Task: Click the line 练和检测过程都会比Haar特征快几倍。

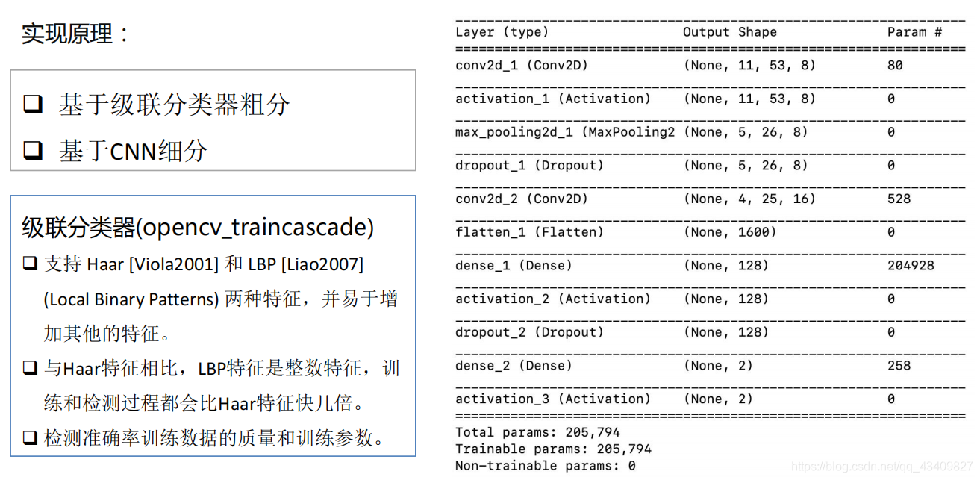Action: 205,404
